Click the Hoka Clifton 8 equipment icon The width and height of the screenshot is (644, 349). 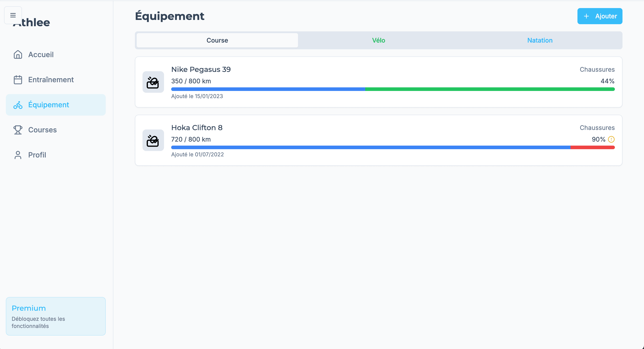[x=153, y=140]
